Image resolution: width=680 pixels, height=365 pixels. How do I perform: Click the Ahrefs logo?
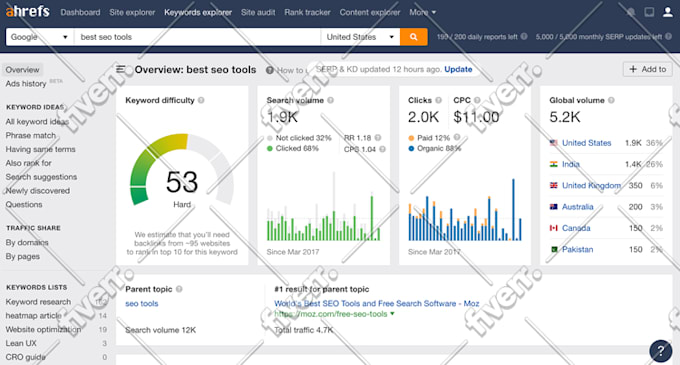pos(28,11)
